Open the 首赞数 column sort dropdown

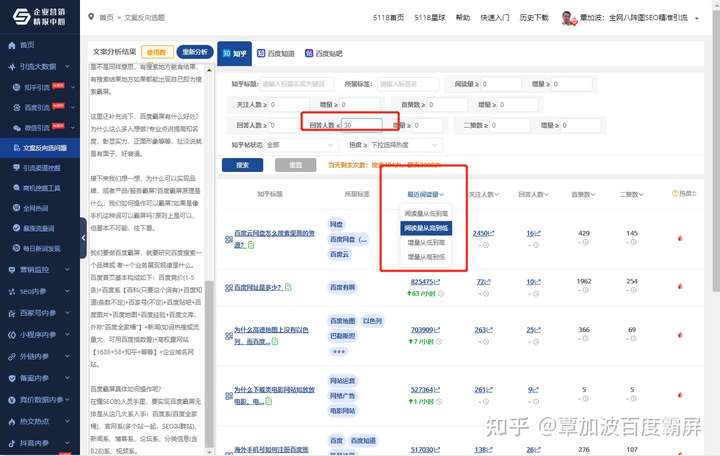[x=583, y=194]
